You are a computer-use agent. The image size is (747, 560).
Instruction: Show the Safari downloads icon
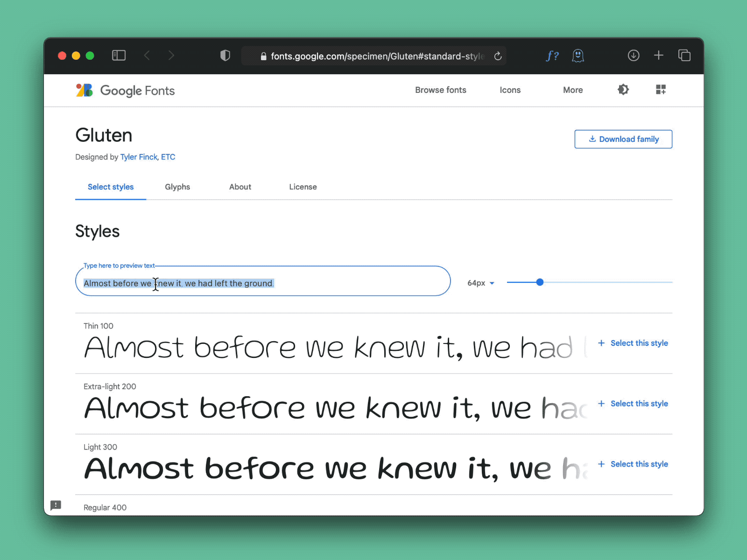pyautogui.click(x=634, y=56)
